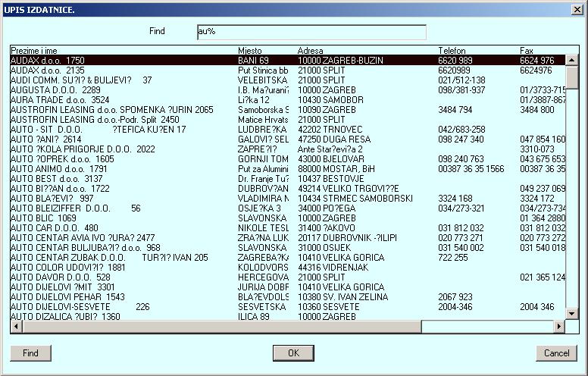Select AUTO ?KOLA PRIGORJE D.O.O. 2022
Screen dimensions: 588x376
pos(288,149)
